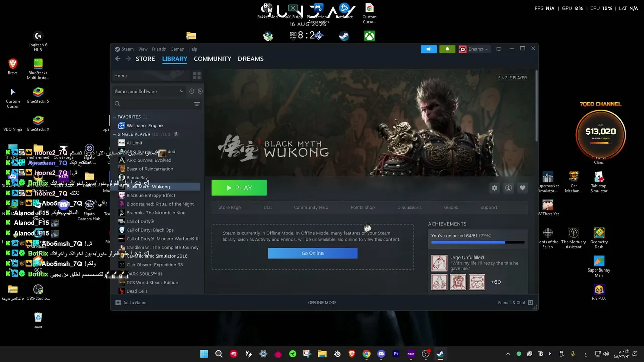Open Discord from the taskbar

[x=381, y=354]
